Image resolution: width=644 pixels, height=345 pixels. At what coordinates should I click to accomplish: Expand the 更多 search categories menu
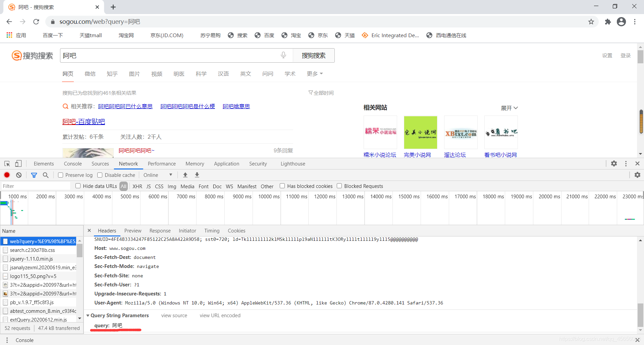[315, 74]
